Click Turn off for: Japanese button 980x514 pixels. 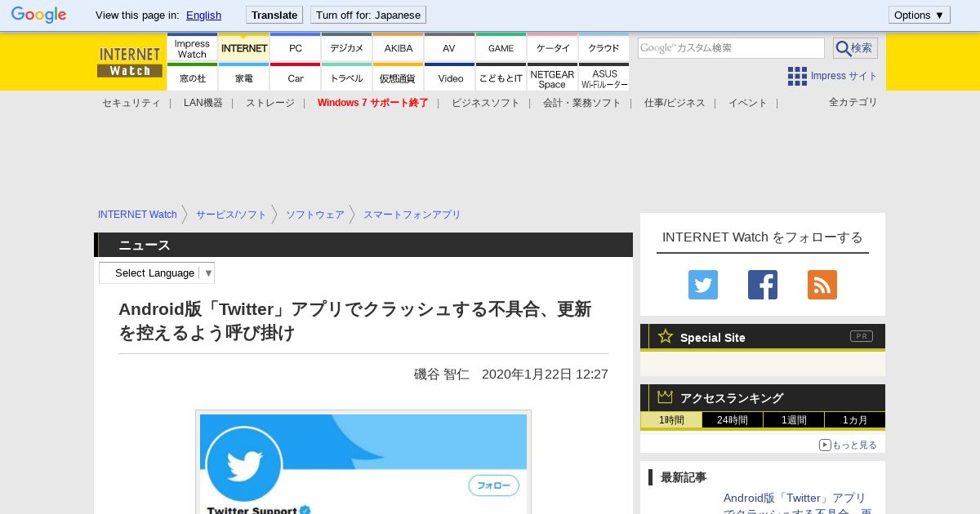tap(368, 15)
